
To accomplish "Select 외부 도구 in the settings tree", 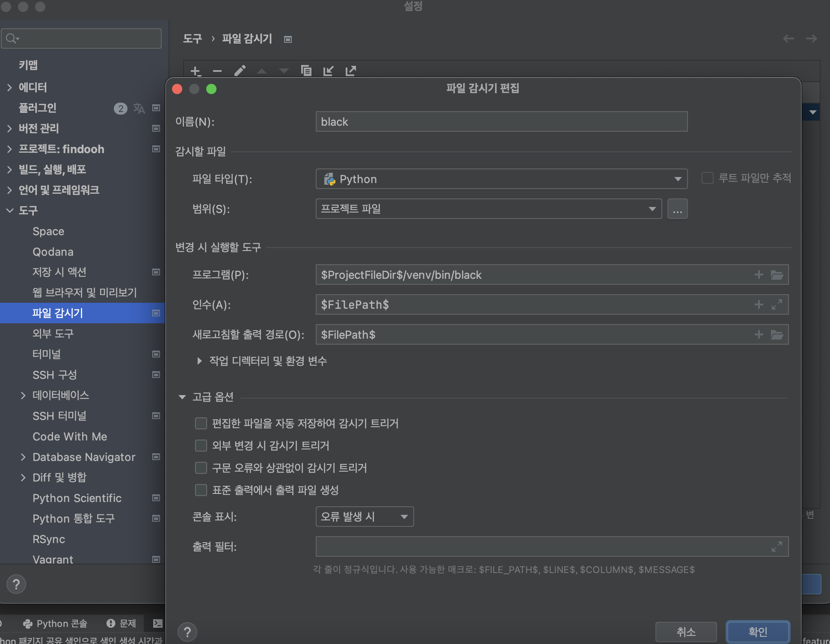I will pyautogui.click(x=53, y=334).
